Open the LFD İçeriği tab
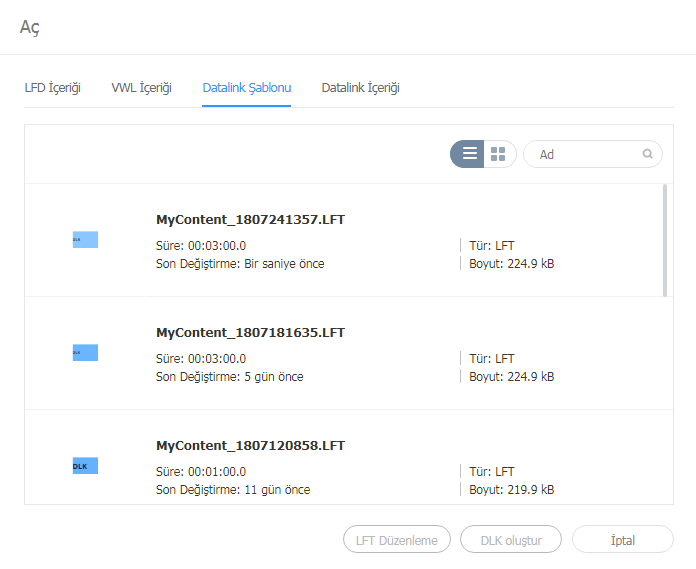 52,88
